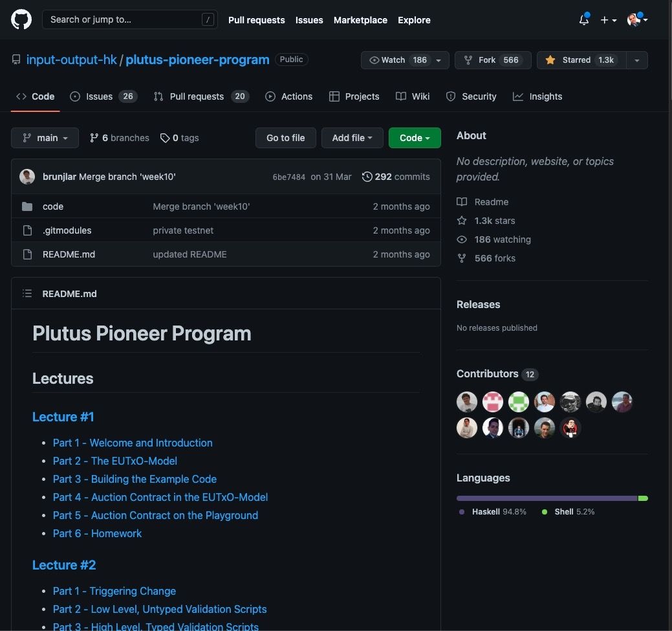Image resolution: width=672 pixels, height=631 pixels.
Task: Click the slash shortcut icon in search box
Action: 208,19
